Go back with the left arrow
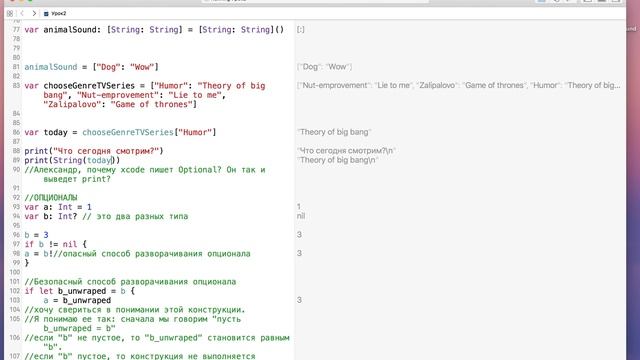Image resolution: width=640 pixels, height=360 pixels. tap(22, 13)
